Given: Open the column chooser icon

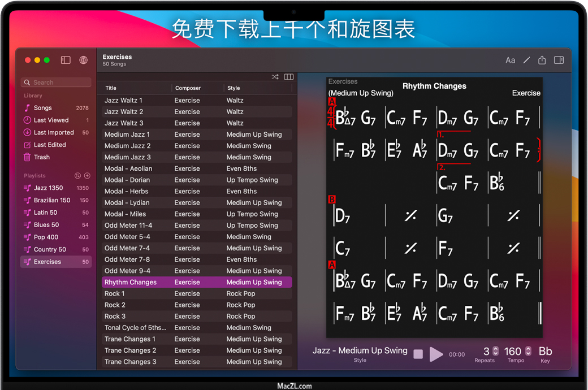Looking at the screenshot, I should point(289,77).
